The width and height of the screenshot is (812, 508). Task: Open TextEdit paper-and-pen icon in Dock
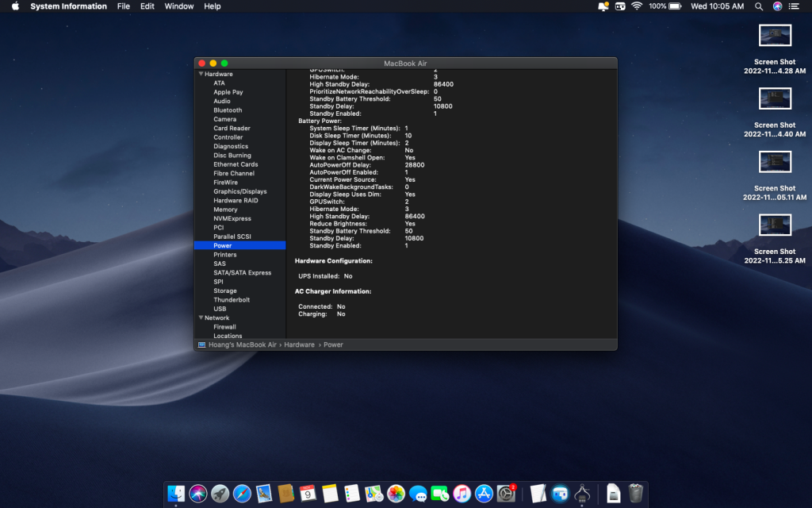click(x=538, y=493)
